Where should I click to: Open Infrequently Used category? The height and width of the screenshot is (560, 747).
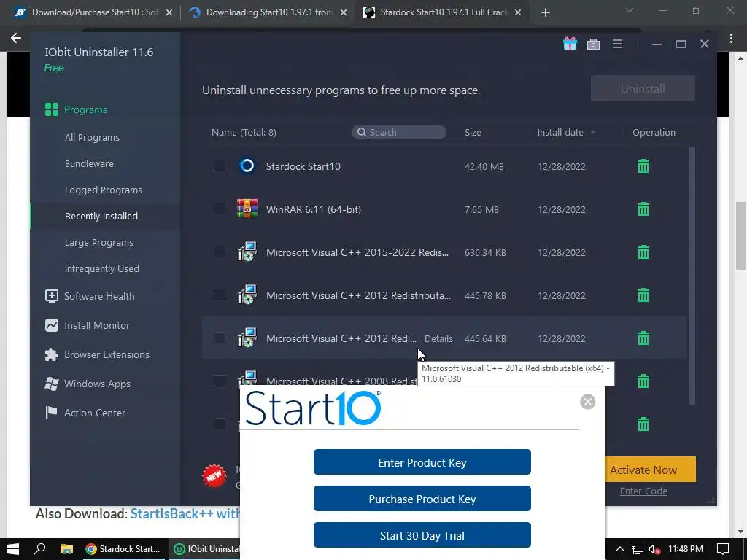tap(102, 268)
